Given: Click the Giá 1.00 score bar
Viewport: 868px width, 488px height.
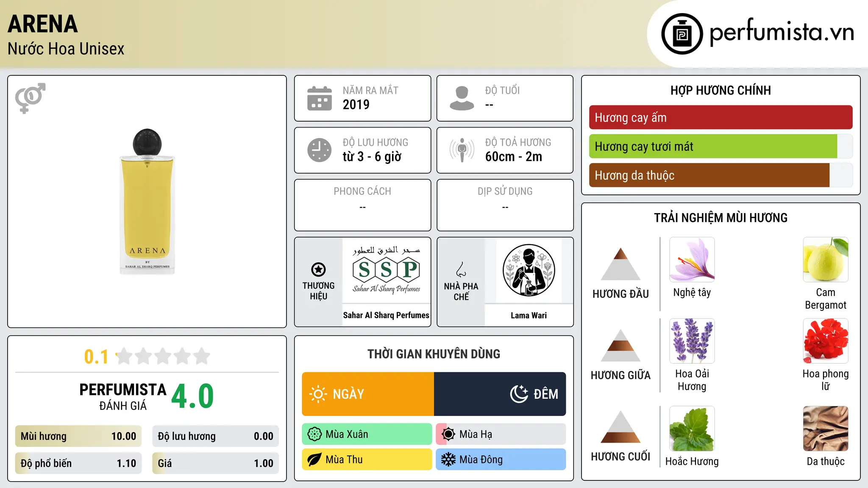Looking at the screenshot, I should [x=215, y=463].
